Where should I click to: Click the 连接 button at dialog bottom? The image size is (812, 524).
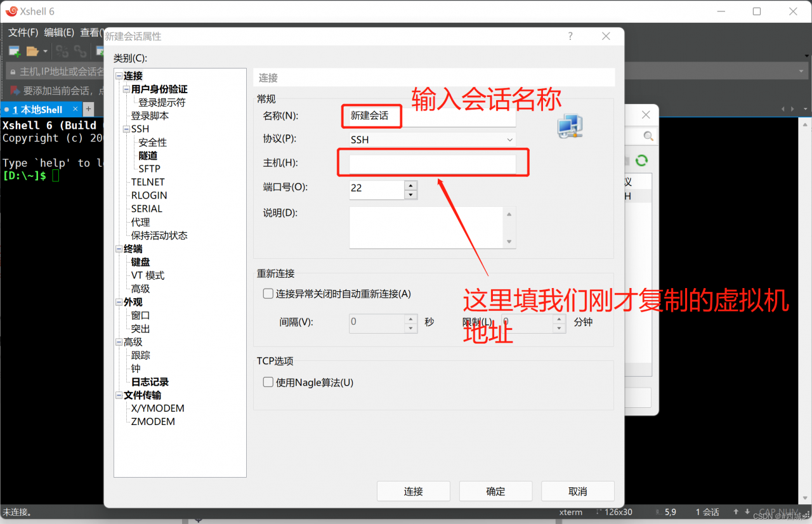[x=414, y=491]
